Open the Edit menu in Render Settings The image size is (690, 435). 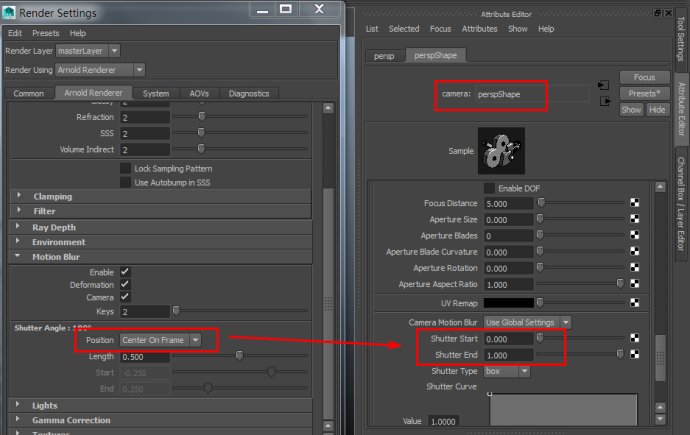[15, 33]
